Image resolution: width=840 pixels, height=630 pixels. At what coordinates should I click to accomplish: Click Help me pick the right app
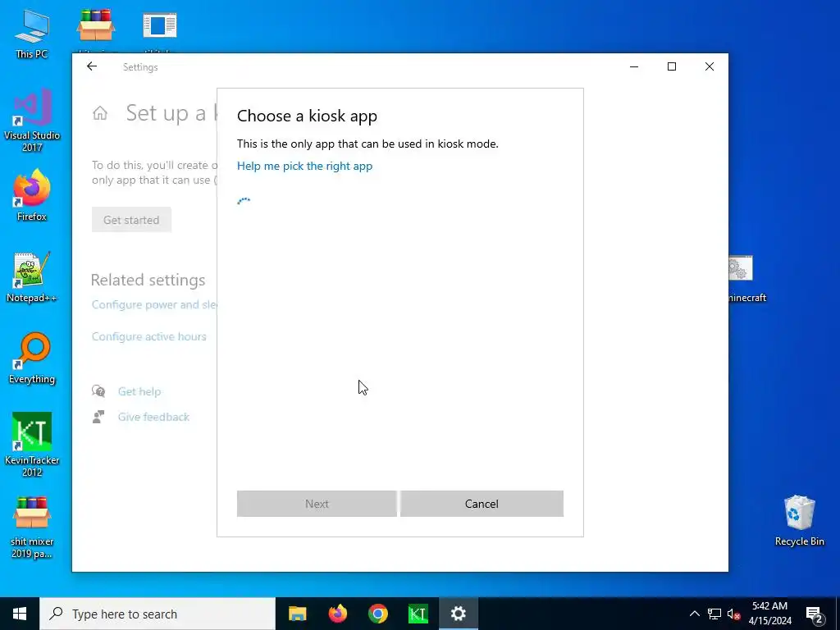tap(304, 166)
